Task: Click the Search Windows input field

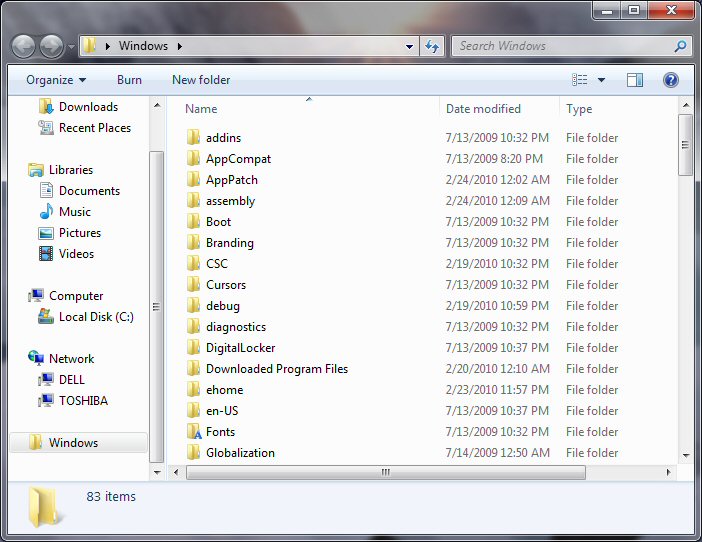Action: click(x=563, y=46)
